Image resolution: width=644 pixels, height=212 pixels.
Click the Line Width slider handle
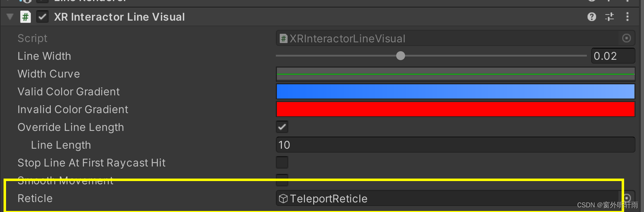coord(400,56)
